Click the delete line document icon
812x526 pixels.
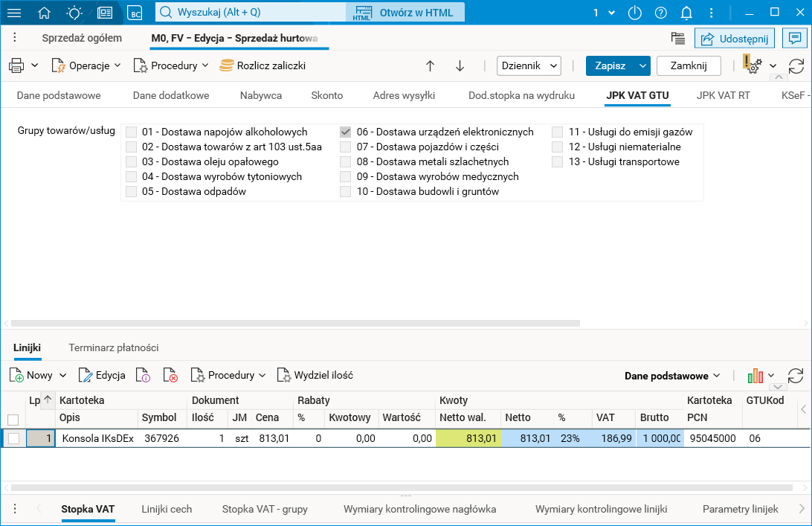pos(170,375)
